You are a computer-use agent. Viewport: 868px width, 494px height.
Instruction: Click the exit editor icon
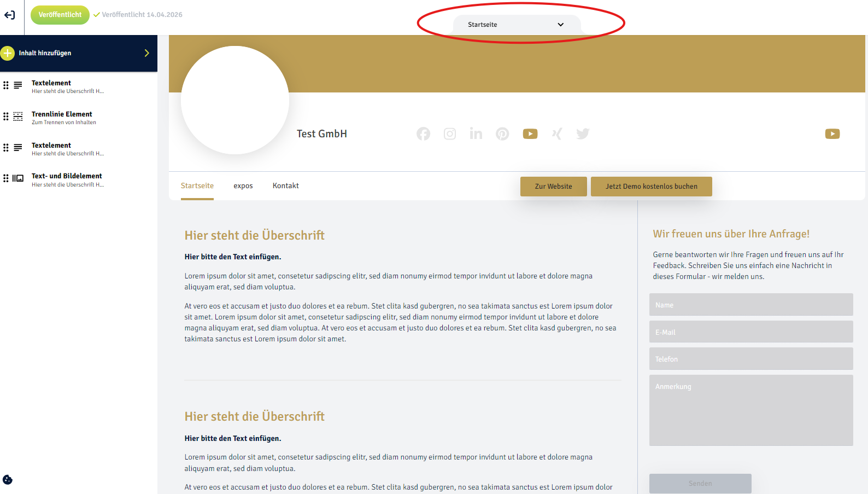(9, 15)
